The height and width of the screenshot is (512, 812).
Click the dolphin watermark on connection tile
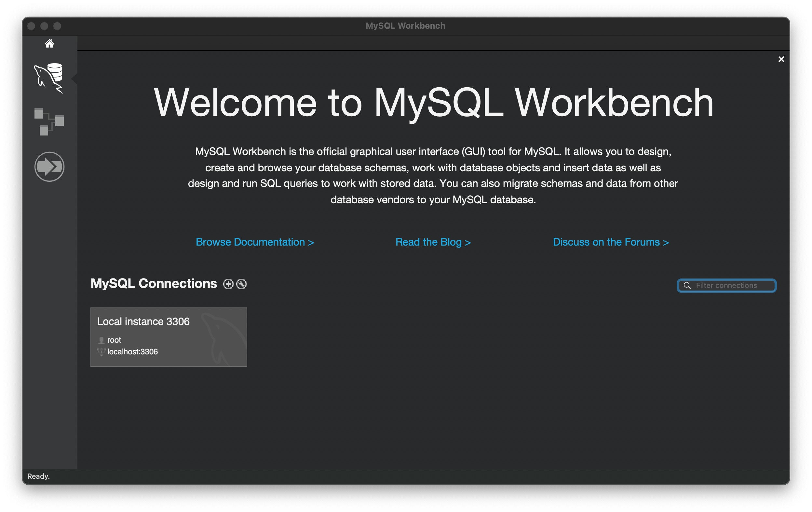point(223,337)
